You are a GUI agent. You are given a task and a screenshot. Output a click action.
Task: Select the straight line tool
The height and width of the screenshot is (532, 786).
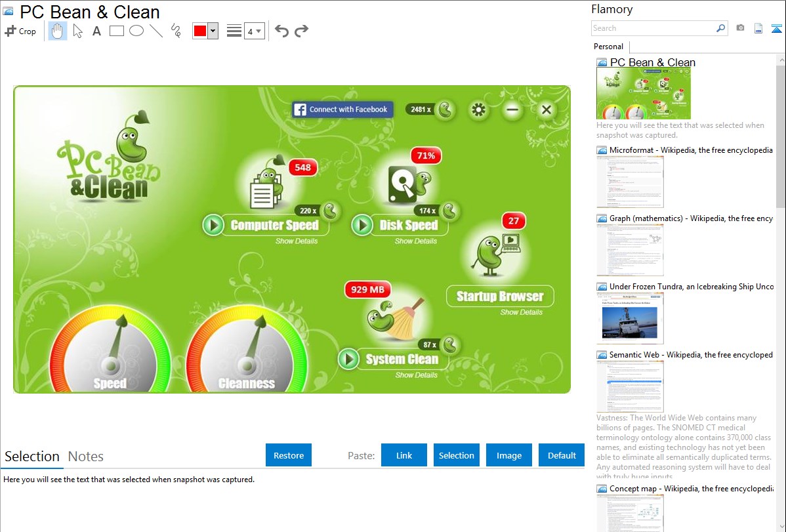tap(156, 31)
